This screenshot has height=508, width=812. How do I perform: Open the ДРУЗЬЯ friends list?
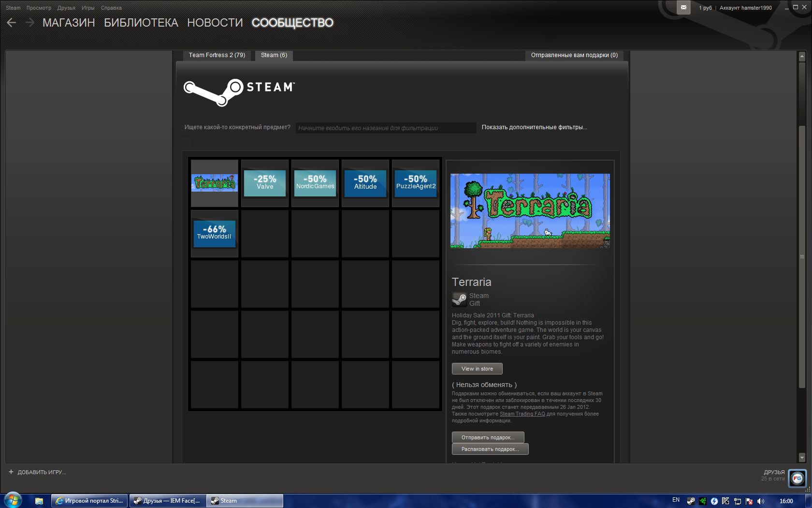774,472
